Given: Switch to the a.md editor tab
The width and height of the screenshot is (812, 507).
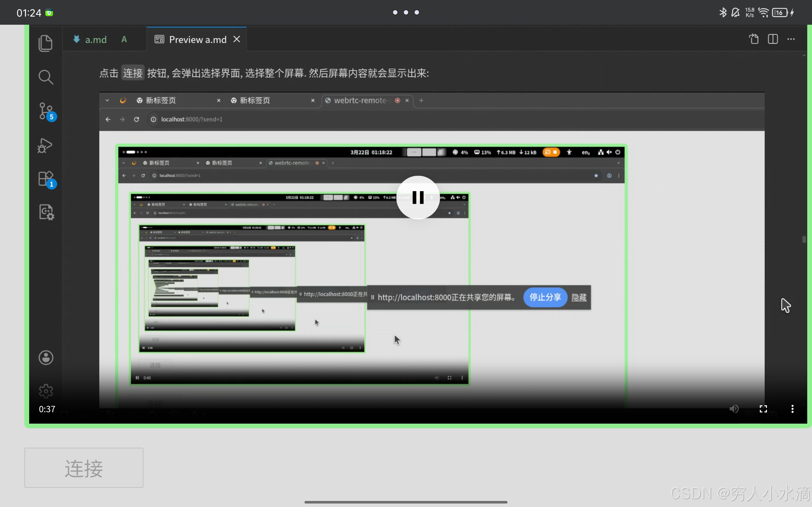Looking at the screenshot, I should 95,40.
